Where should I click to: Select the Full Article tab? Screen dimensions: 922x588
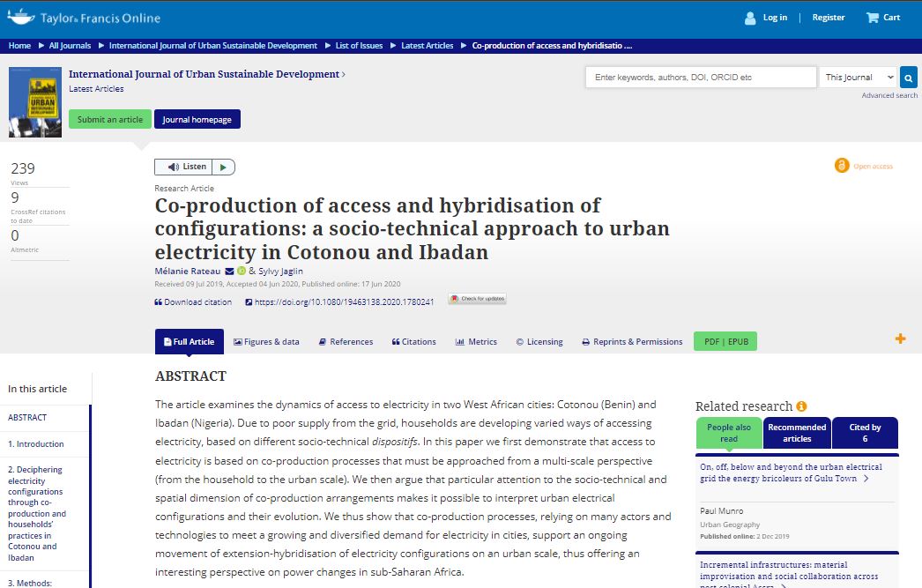point(190,342)
